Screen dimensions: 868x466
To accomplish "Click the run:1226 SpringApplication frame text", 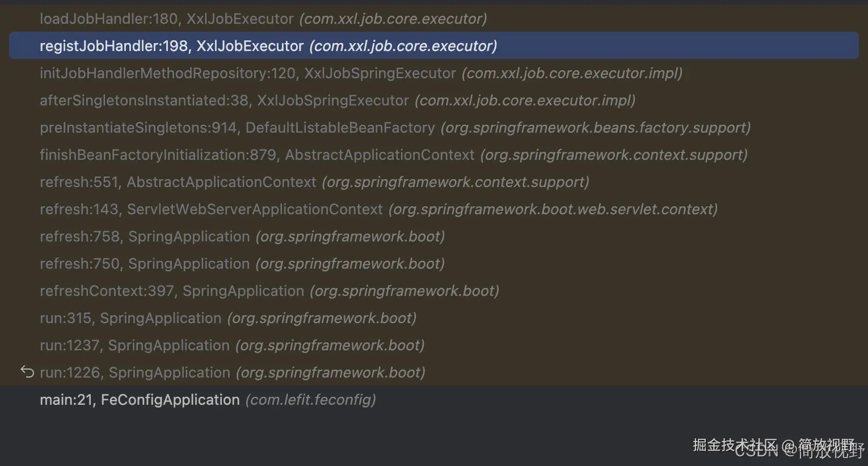I will point(135,372).
